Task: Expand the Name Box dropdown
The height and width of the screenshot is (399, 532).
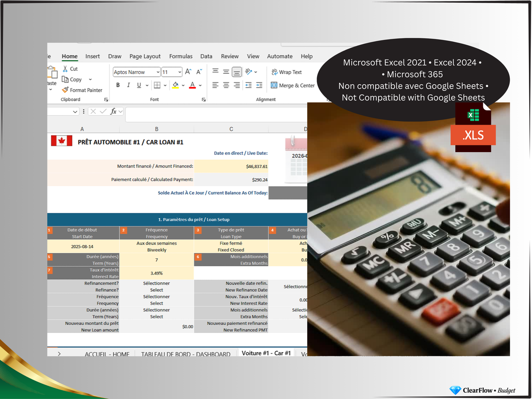Action: pyautogui.click(x=75, y=112)
